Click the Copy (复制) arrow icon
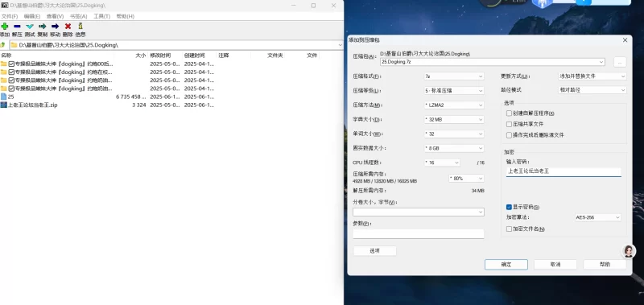644x305 pixels. [43, 27]
